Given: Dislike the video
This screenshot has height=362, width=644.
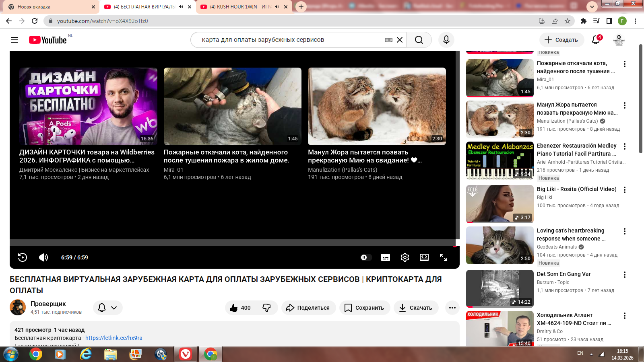Looking at the screenshot, I should click(x=267, y=308).
